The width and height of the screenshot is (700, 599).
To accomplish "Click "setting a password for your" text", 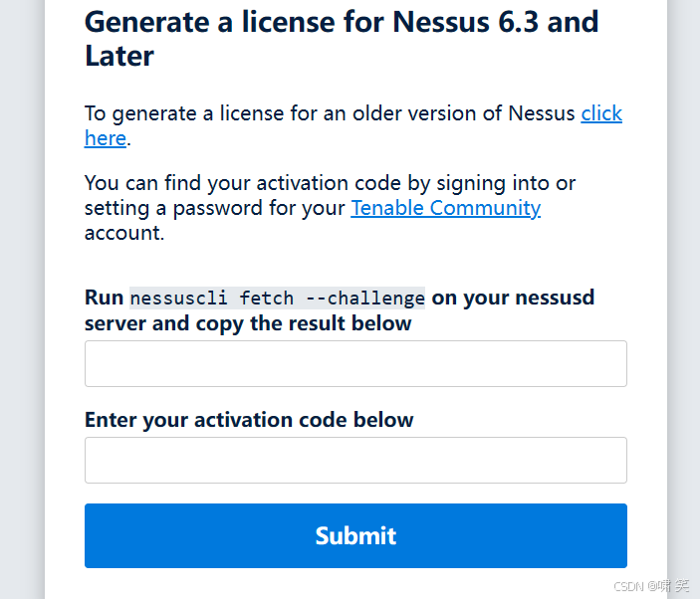I will [214, 208].
